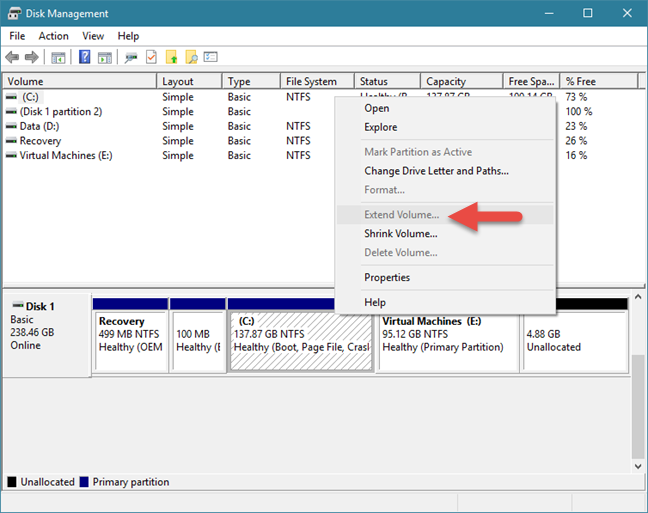Open Help via blue question-mark icon
648x513 pixels.
coord(85,57)
